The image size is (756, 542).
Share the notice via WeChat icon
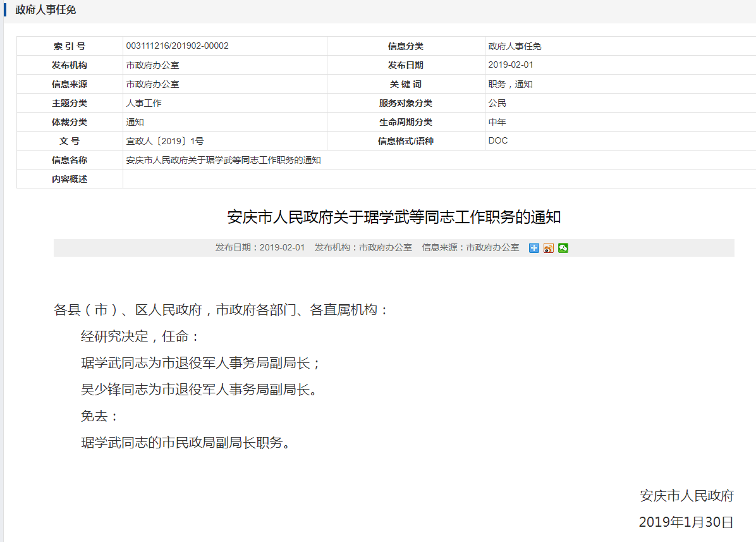(563, 248)
